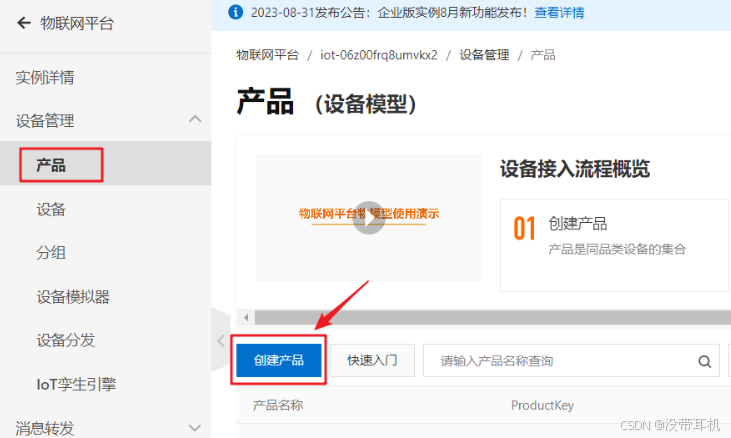Click the horizontal scrollbar track
Image resolution: width=731 pixels, height=438 pixels.
(492, 318)
